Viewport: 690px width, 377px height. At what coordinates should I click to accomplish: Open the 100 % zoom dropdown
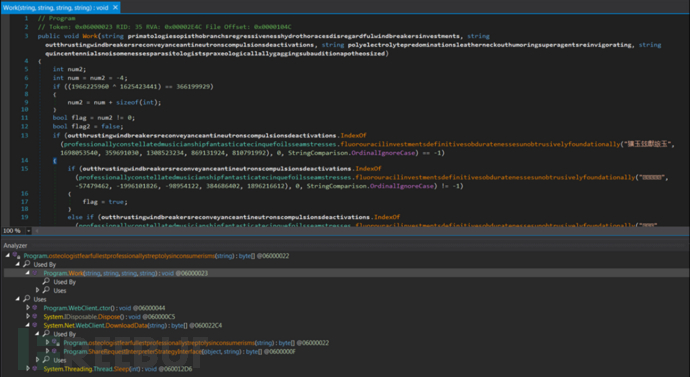point(29,231)
